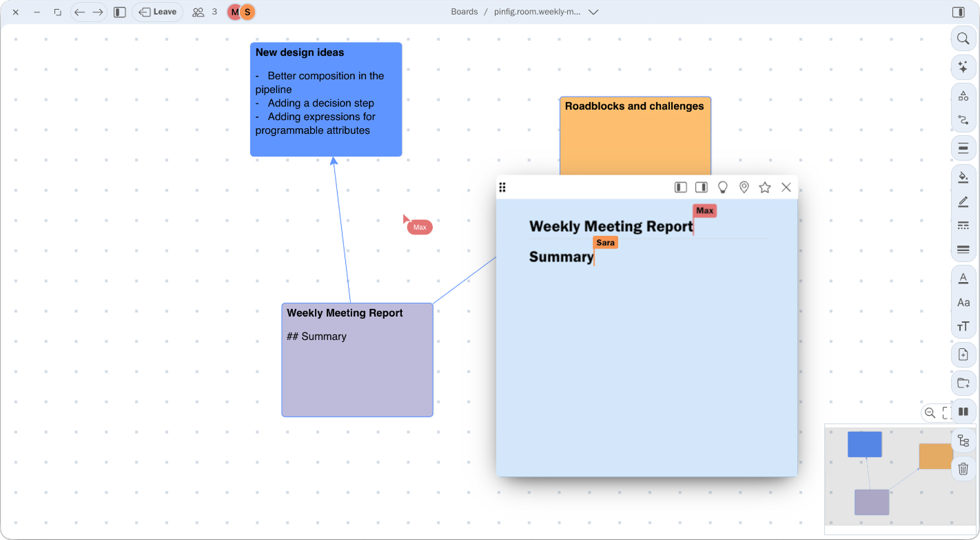Open the fill color bucket tool
Image resolution: width=980 pixels, height=540 pixels.
tap(963, 177)
